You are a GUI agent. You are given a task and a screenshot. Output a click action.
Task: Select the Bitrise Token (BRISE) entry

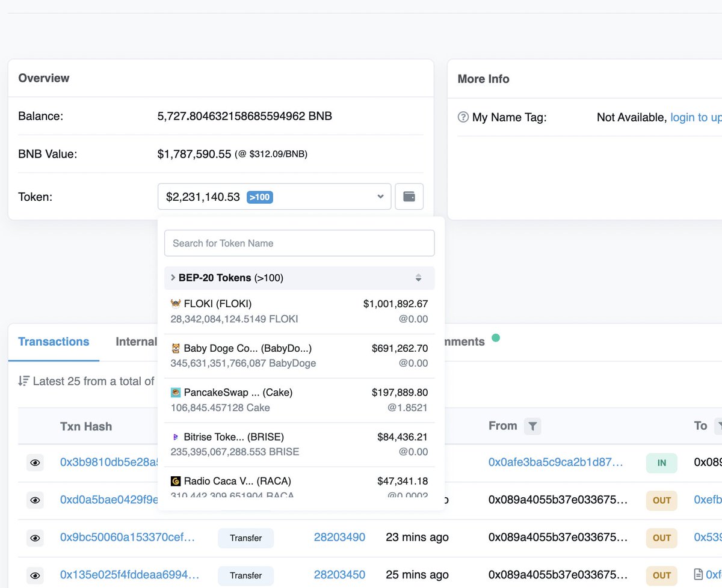pos(300,444)
